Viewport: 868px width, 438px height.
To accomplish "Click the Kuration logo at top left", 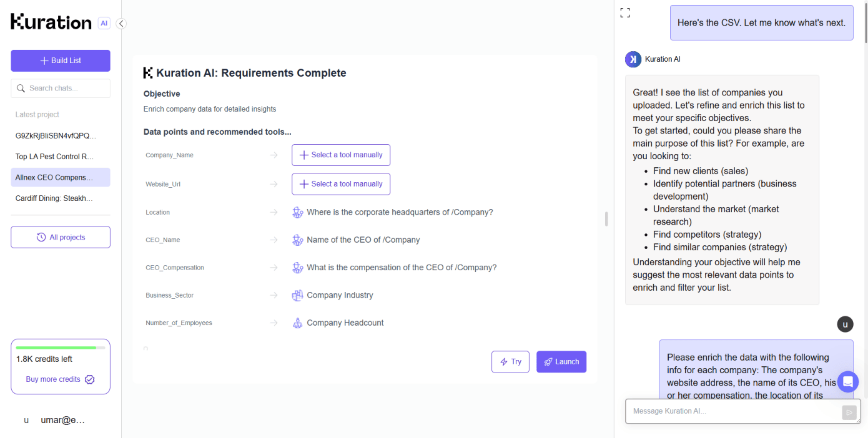I will point(51,22).
